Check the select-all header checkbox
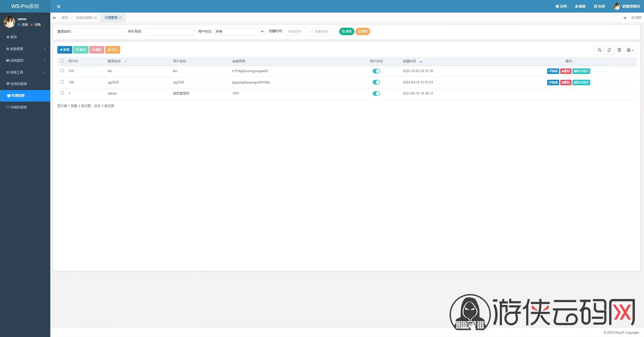 62,61
